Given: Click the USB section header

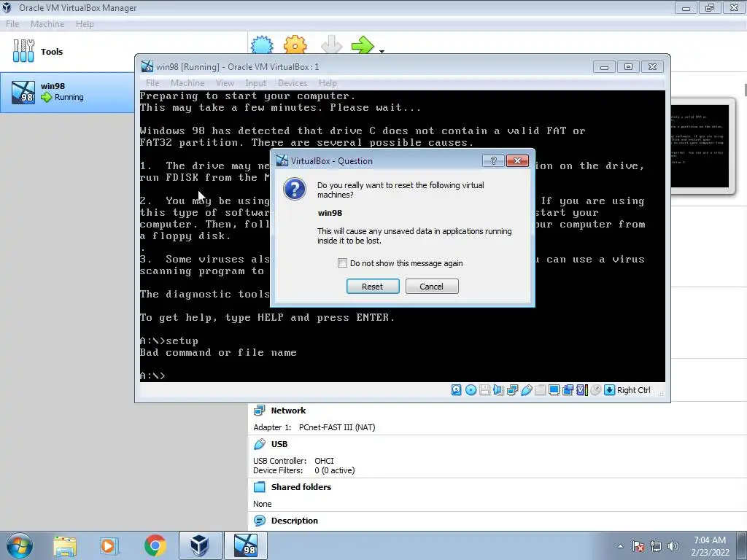Looking at the screenshot, I should 279,444.
